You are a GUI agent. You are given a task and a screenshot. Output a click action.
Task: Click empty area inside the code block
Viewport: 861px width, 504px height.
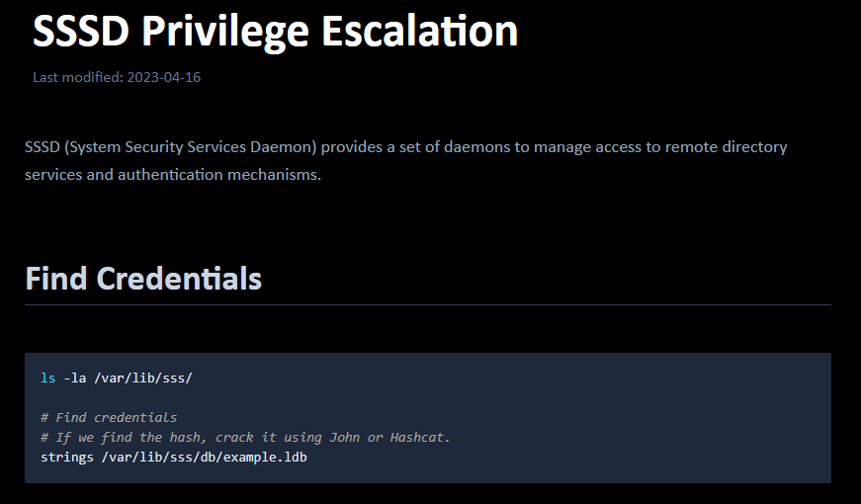[x=633, y=415]
